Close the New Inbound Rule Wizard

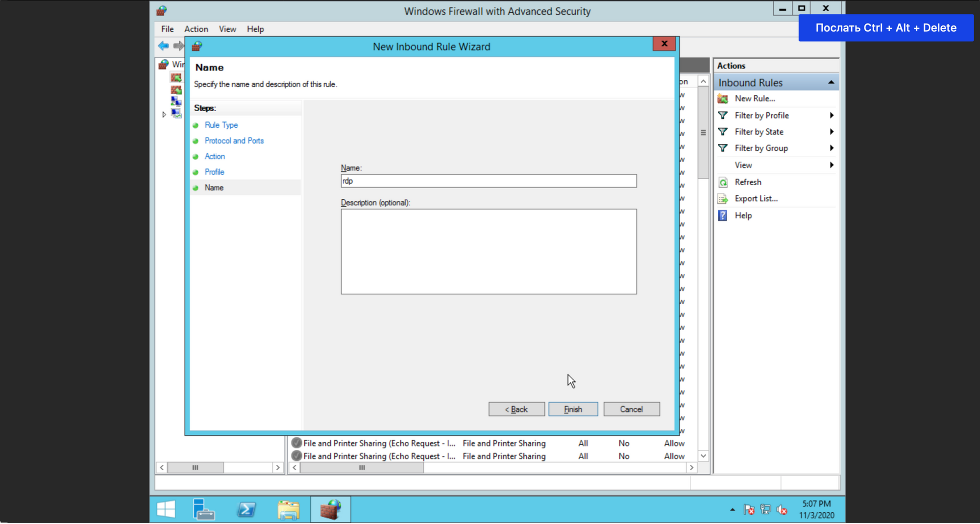(664, 44)
